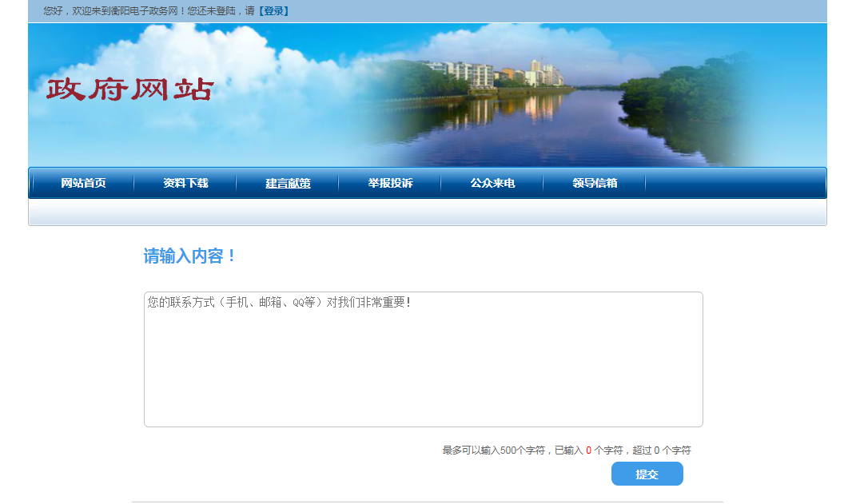Click the 请输入内容！ heading
This screenshot has height=504, width=848.
pos(189,256)
